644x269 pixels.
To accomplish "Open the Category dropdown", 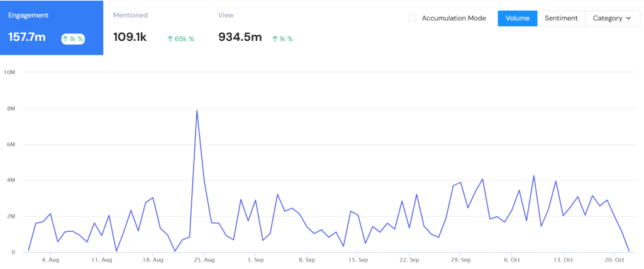I will (x=612, y=18).
